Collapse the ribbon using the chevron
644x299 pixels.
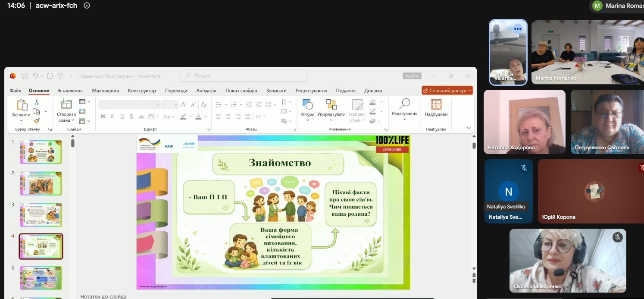469,128
